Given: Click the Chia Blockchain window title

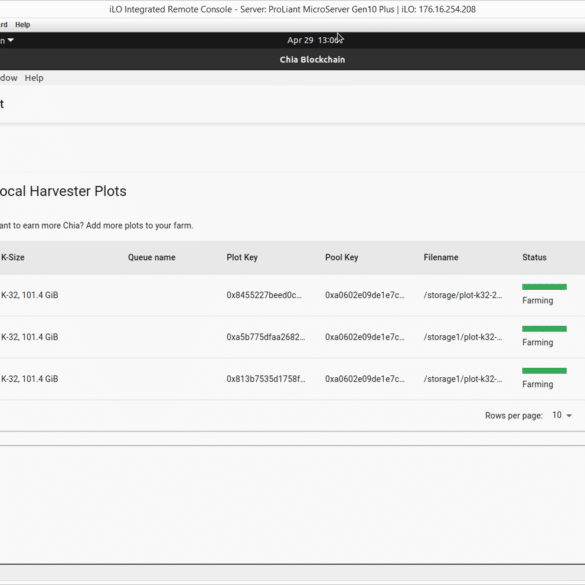Looking at the screenshot, I should pyautogui.click(x=312, y=60).
